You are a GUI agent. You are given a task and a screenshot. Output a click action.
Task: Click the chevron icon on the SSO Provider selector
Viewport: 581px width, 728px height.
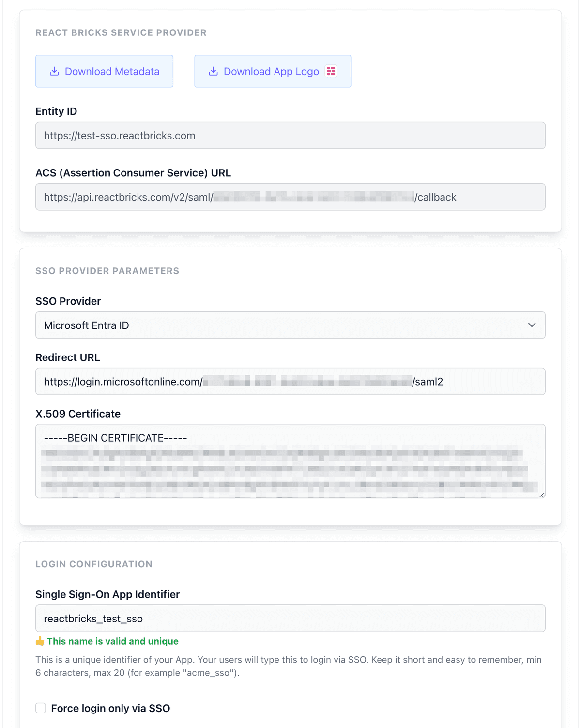pyautogui.click(x=531, y=325)
